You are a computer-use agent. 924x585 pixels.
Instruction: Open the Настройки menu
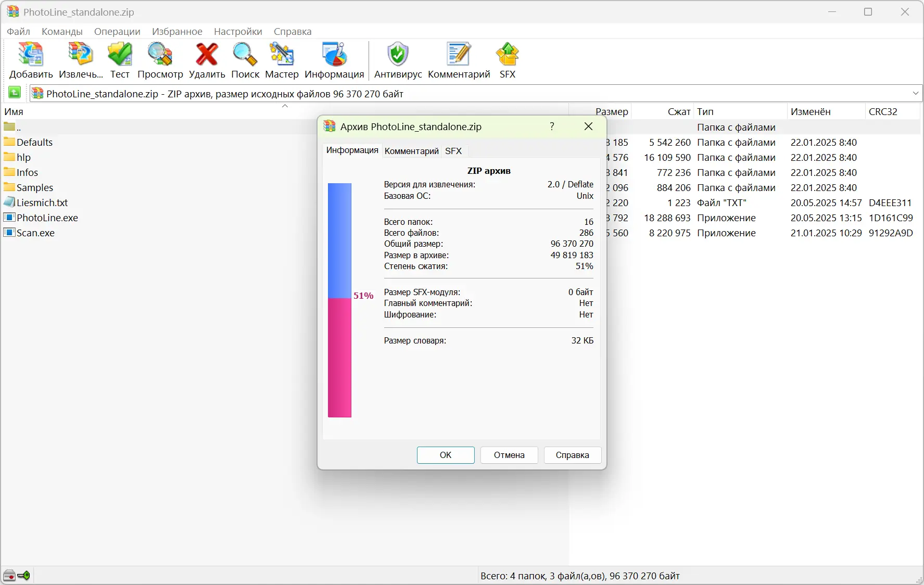[238, 31]
